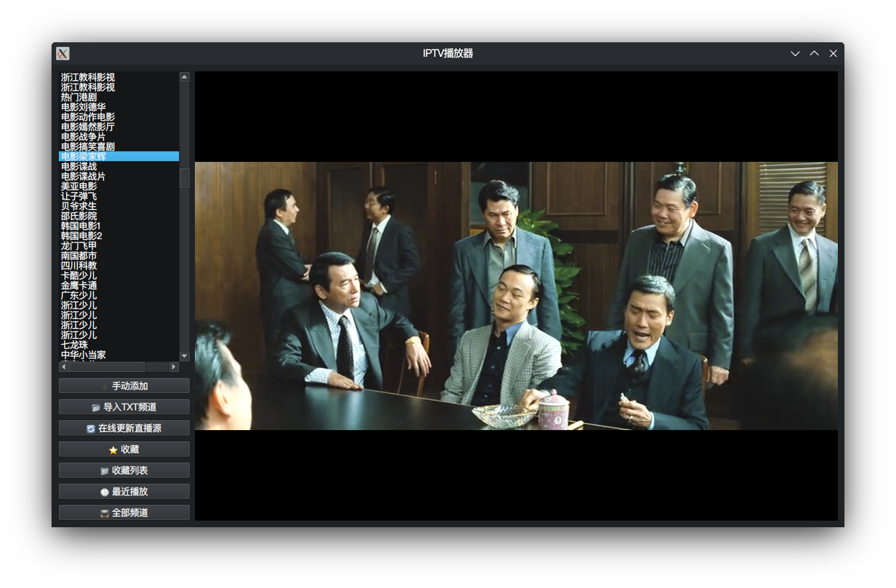Close the IPTV播放器 window
The width and height of the screenshot is (896, 588).
(x=833, y=54)
